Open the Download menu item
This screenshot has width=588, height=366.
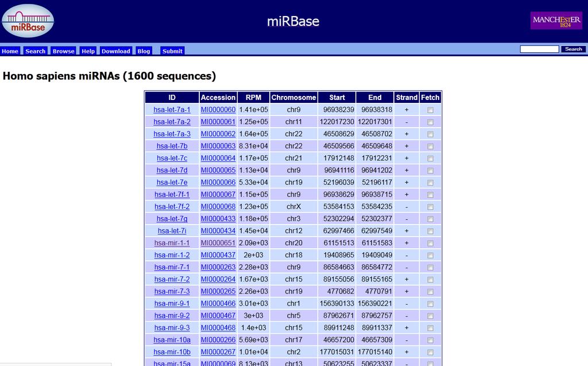(x=116, y=51)
